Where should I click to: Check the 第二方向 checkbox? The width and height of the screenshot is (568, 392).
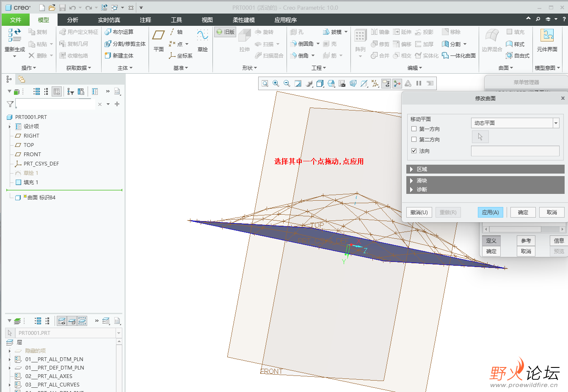pos(414,139)
